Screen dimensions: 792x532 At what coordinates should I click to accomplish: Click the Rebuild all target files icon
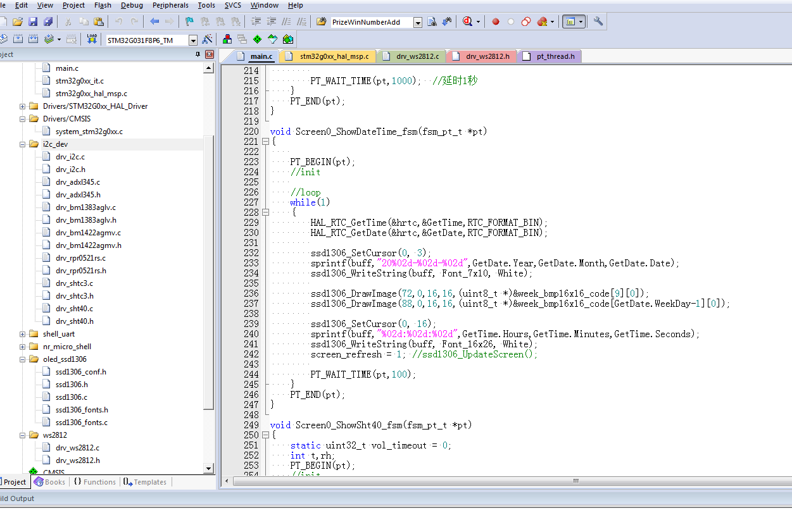pyautogui.click(x=33, y=39)
